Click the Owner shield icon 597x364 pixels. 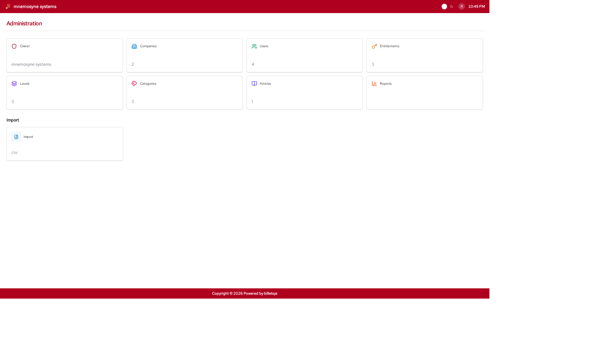(x=14, y=46)
